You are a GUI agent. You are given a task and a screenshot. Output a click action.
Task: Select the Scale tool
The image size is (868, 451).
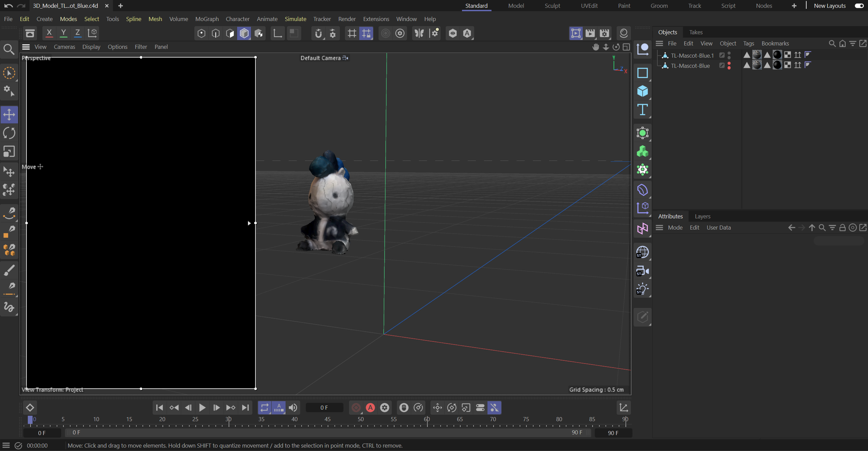click(9, 152)
